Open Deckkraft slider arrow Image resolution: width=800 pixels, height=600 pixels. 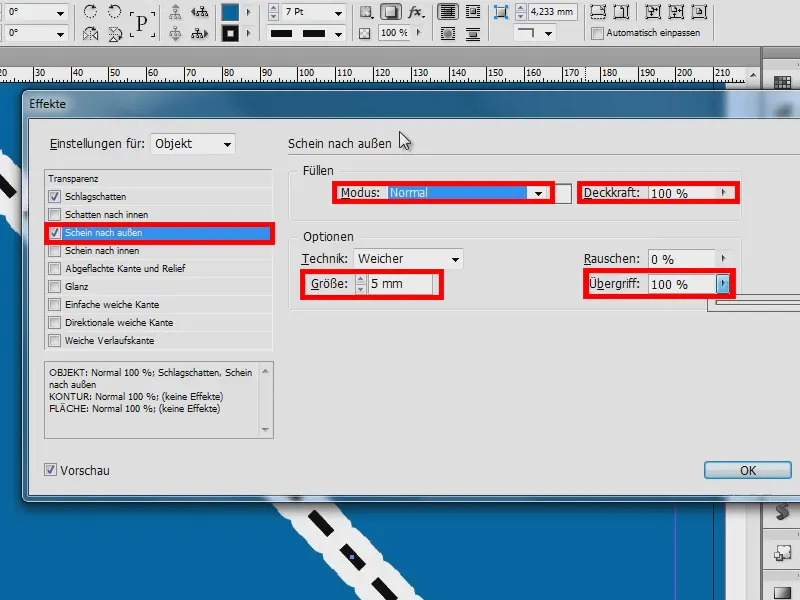pyautogui.click(x=723, y=193)
